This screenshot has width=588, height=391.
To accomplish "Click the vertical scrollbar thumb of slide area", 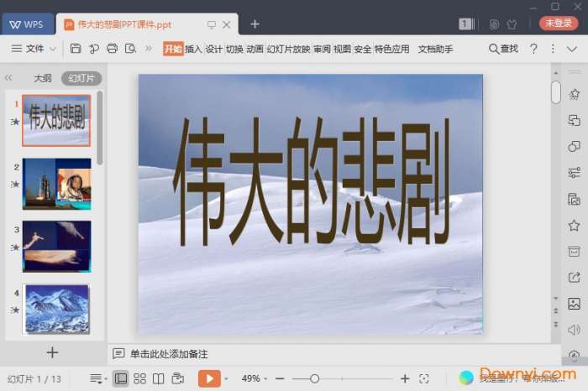I will coord(556,92).
